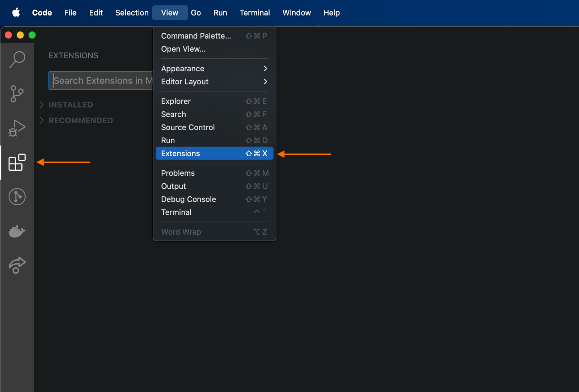Choose Command Palette from the menu
The image size is (579, 392).
click(196, 36)
